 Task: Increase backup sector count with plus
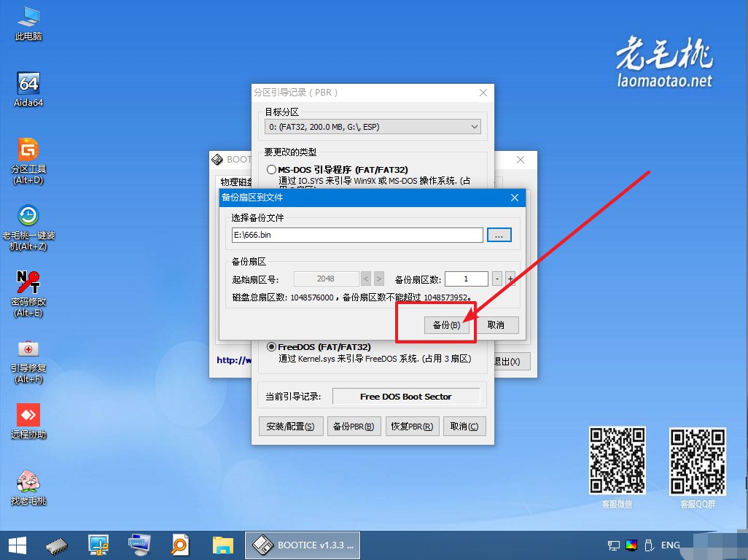click(x=510, y=279)
